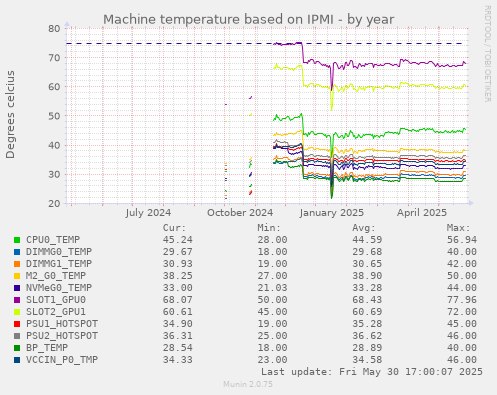Click PSU1_HOTSPOT current value 34.90
Viewport: 497px width, 395px height.
(x=178, y=324)
